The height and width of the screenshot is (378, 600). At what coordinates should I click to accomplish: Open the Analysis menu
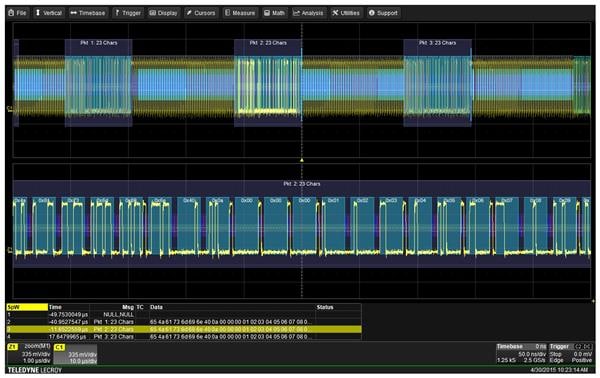point(308,13)
